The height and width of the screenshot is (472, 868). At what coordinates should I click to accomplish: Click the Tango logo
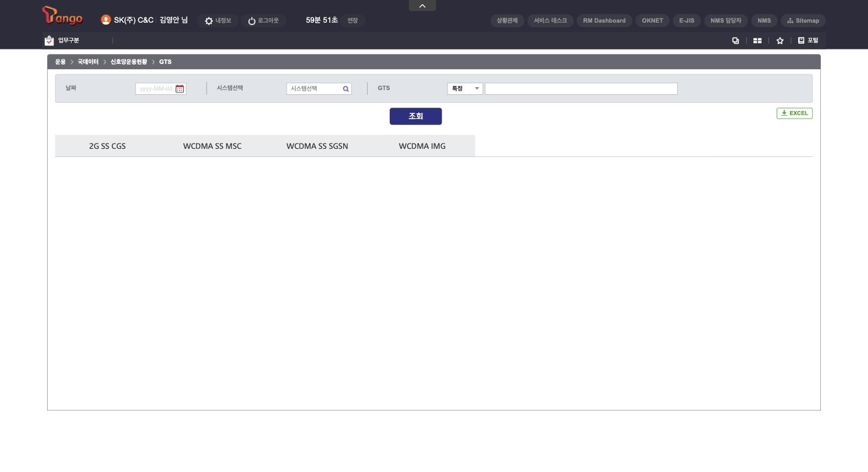pyautogui.click(x=63, y=16)
